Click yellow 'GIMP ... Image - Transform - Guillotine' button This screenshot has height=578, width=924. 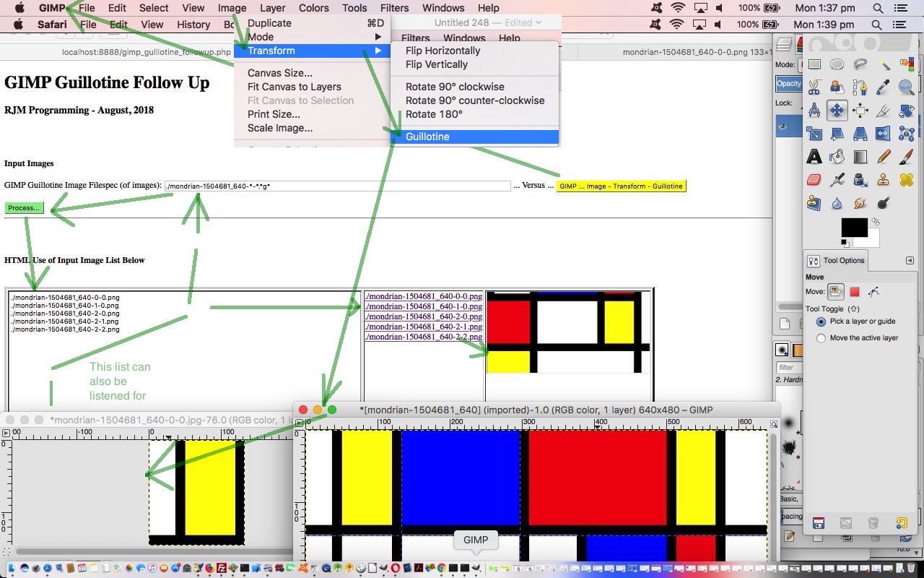621,186
